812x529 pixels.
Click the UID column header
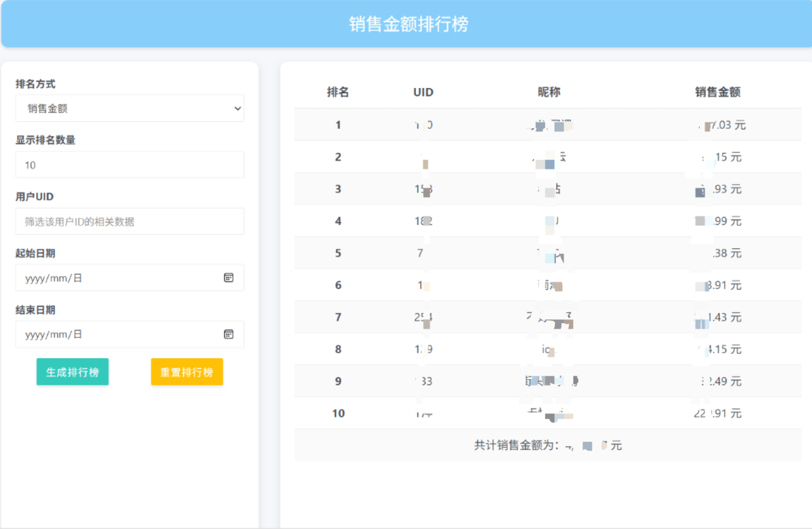(423, 92)
